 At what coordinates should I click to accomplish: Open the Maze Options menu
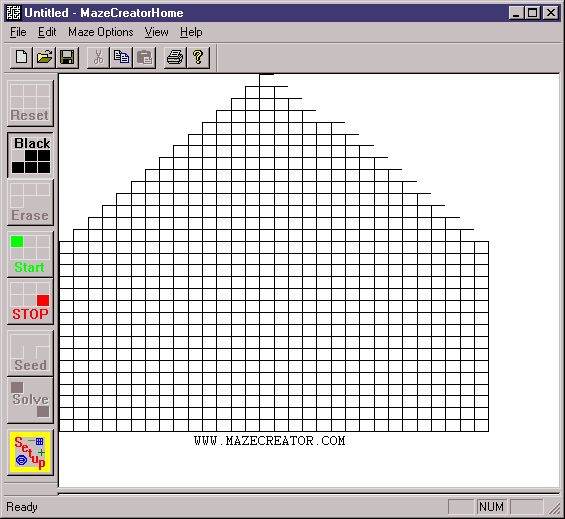point(101,32)
